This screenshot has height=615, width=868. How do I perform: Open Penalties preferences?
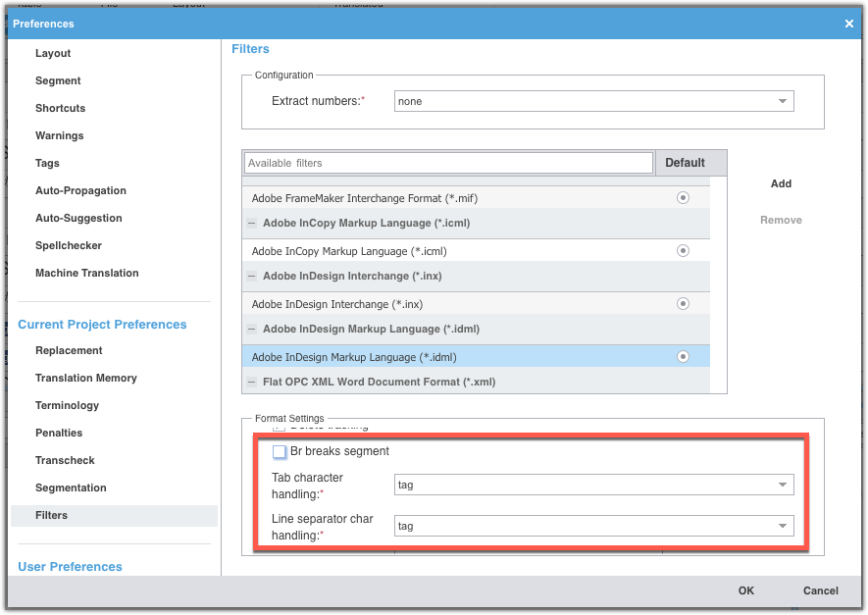pos(59,433)
